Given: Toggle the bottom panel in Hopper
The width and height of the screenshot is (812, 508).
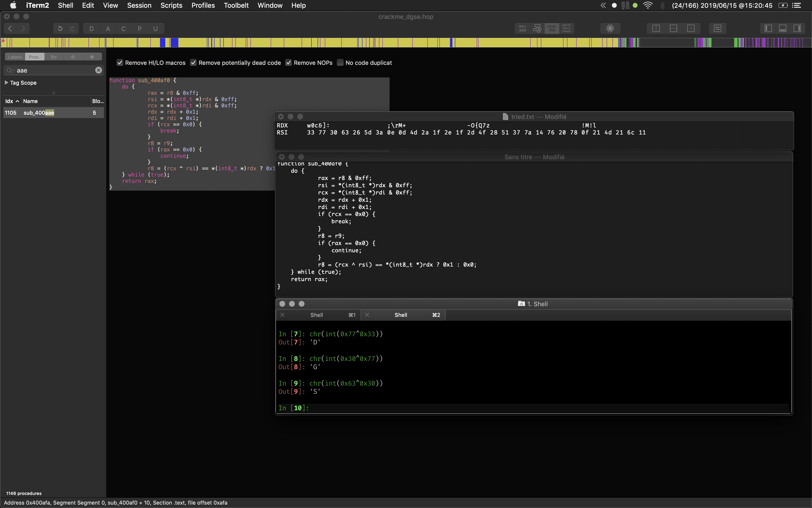Looking at the screenshot, I should pos(783,29).
